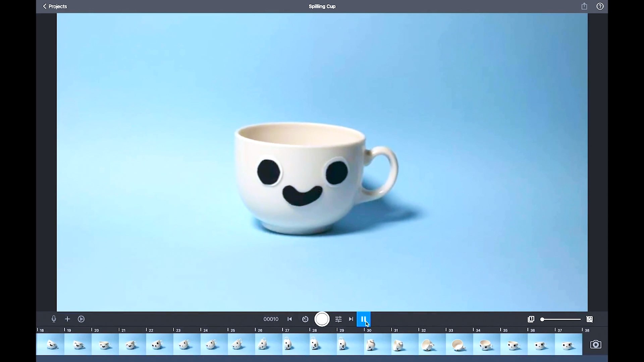Open the camera capture mode icon
This screenshot has width=644, height=362.
point(596,345)
